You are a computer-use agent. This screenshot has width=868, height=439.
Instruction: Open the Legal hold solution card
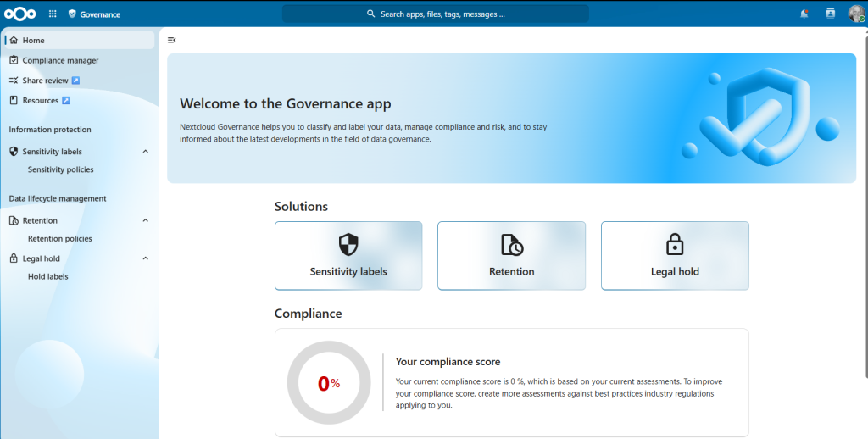pyautogui.click(x=675, y=256)
